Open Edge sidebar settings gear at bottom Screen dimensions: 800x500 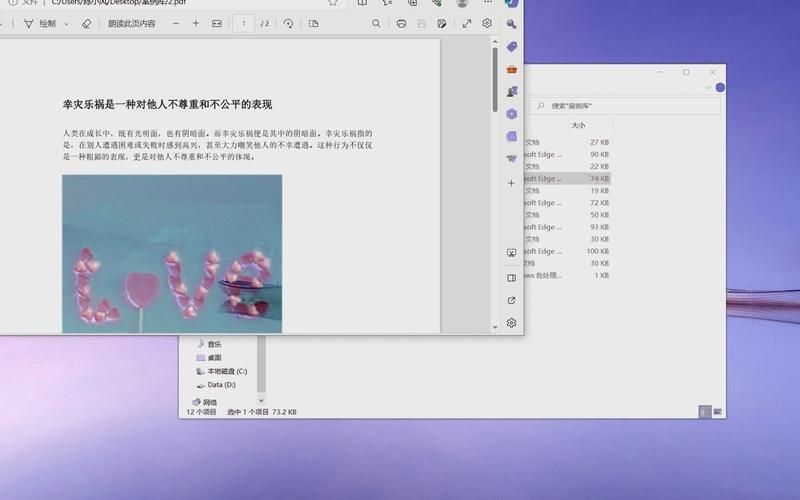click(x=511, y=322)
